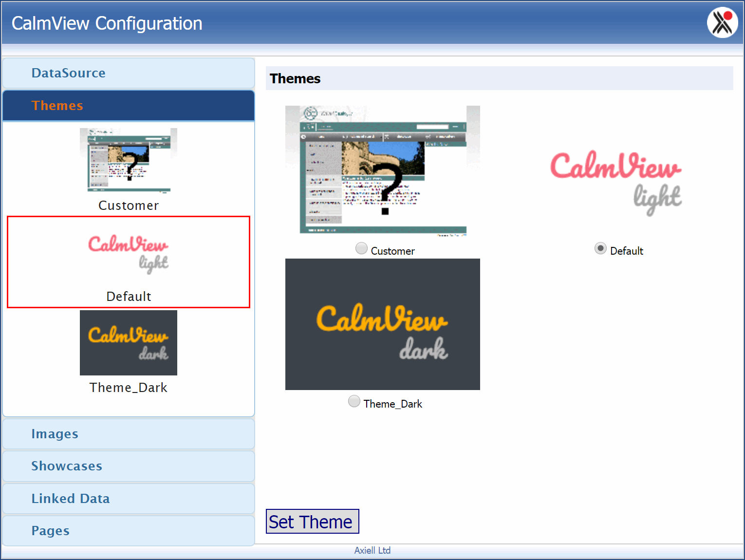Collapse the Themes accordion section
The width and height of the screenshot is (745, 560).
tap(129, 106)
